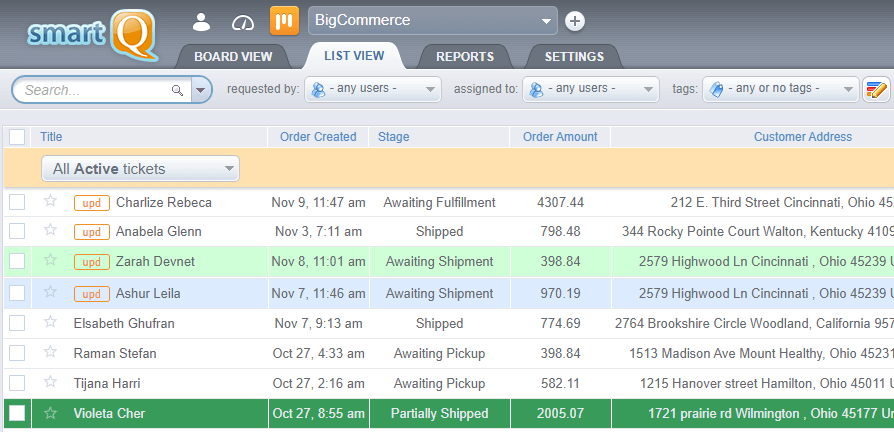
Task: Open the Violeta Cher ticket
Action: 109,413
